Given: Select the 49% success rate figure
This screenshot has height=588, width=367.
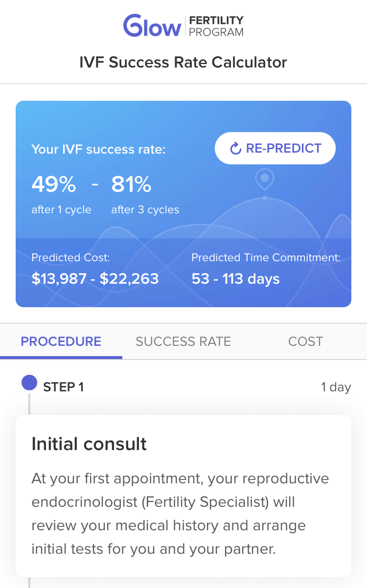Looking at the screenshot, I should [53, 184].
